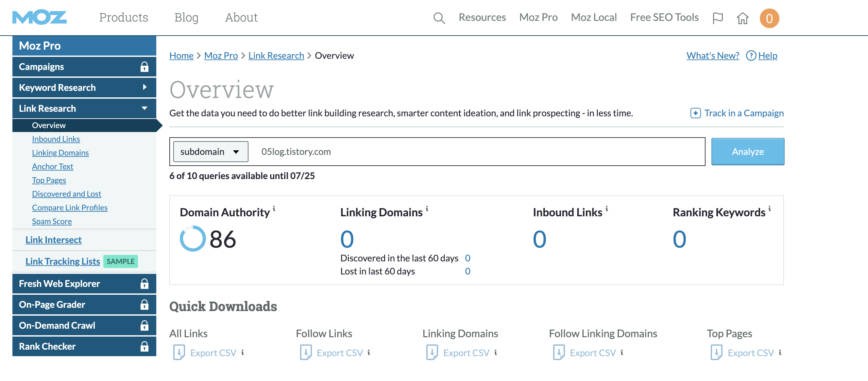Open Moz Local navigation item
Viewport: 868px width, 381px height.
594,18
